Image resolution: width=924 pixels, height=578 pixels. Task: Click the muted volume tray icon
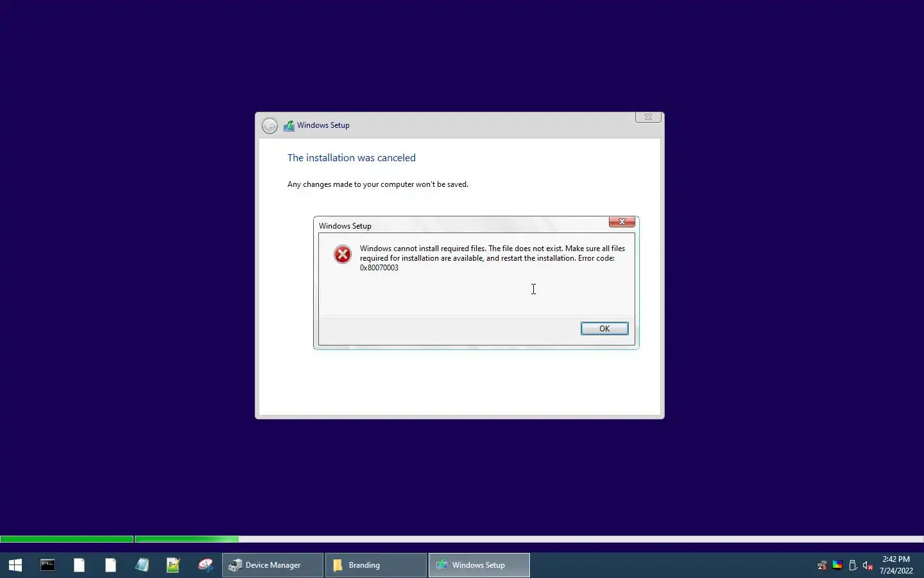[x=868, y=566]
